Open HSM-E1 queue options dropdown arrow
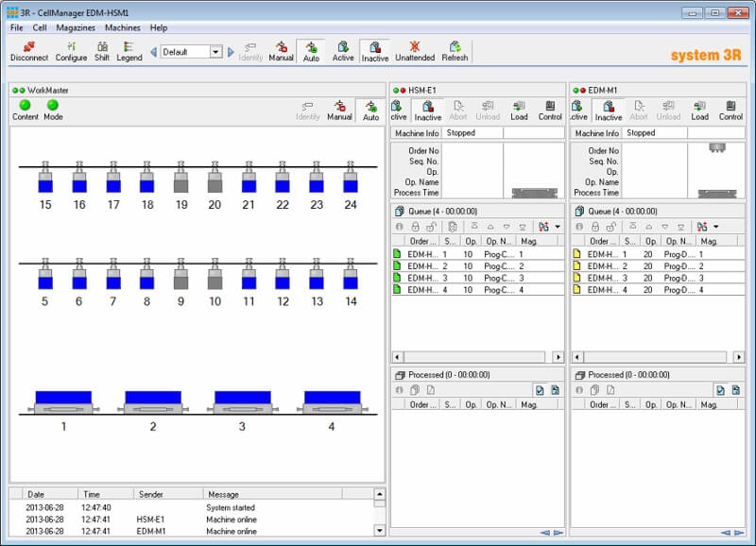The height and width of the screenshot is (546, 756). coord(558,227)
